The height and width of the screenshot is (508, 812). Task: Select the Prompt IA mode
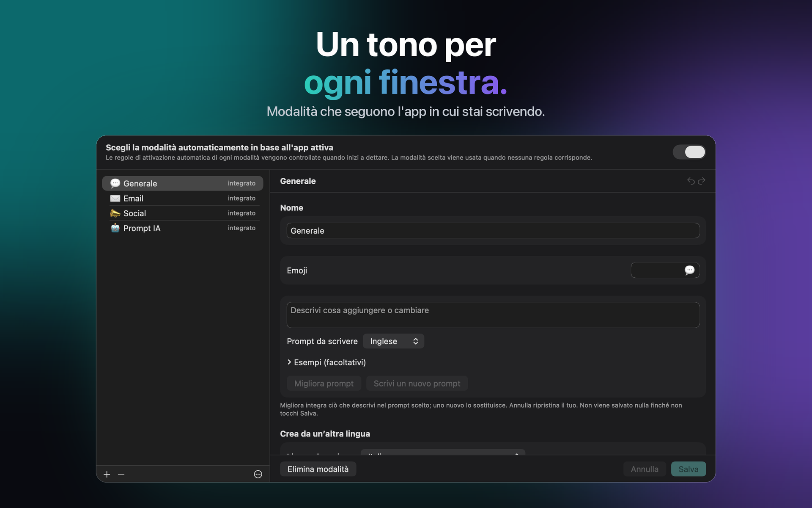183,228
